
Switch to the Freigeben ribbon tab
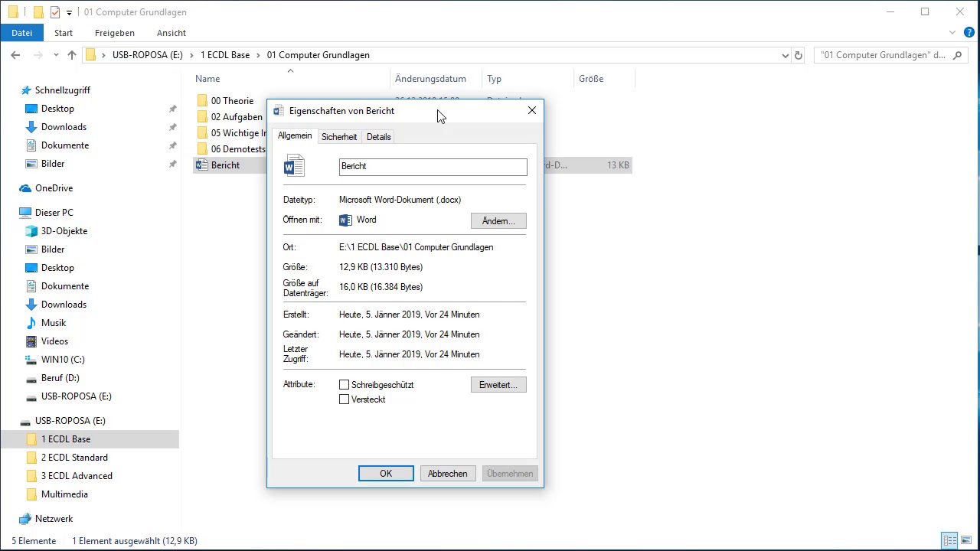115,33
